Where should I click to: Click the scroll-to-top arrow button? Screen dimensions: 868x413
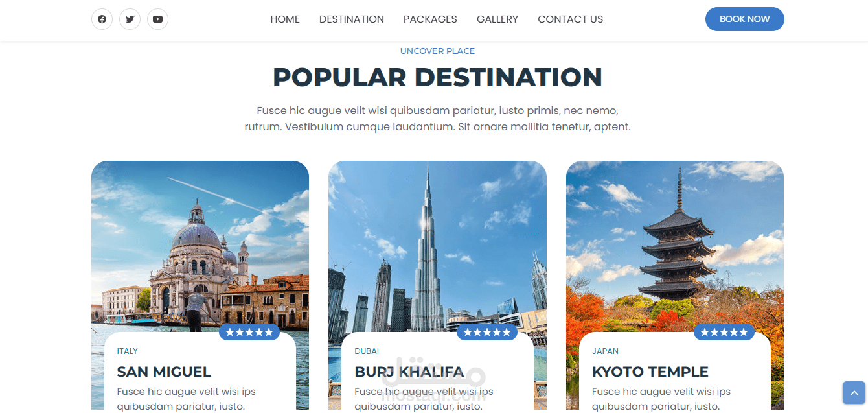point(854,393)
